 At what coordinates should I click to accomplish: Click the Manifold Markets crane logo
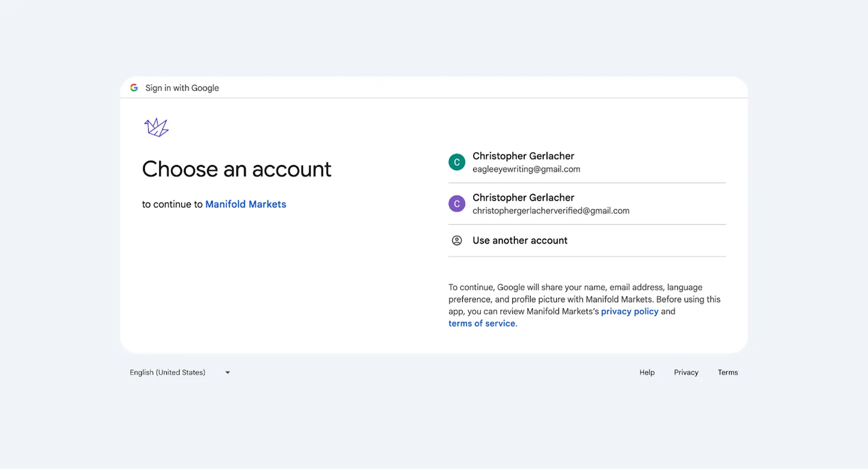(x=156, y=127)
